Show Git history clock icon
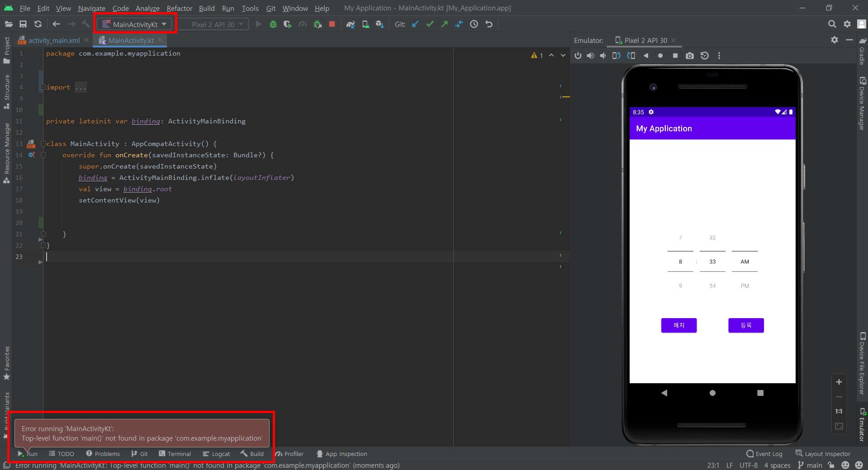The height and width of the screenshot is (470, 868). click(x=474, y=24)
